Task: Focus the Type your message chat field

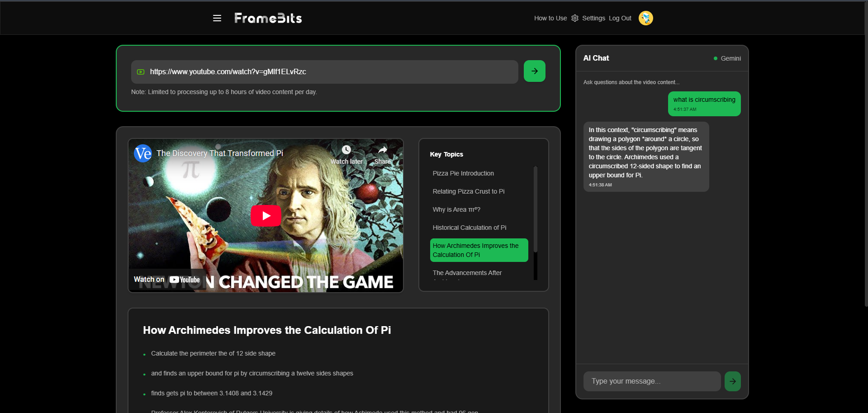Action: (652, 381)
